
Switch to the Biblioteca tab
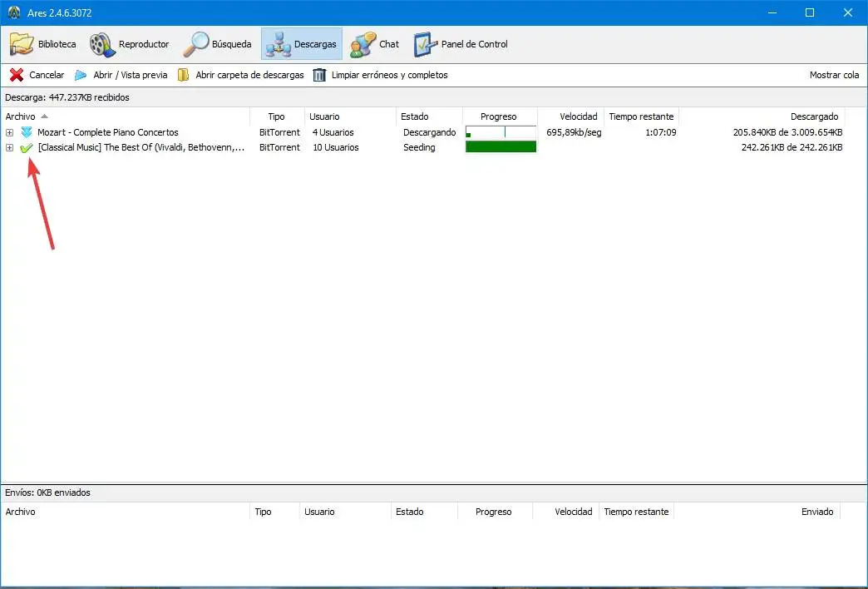(x=42, y=44)
